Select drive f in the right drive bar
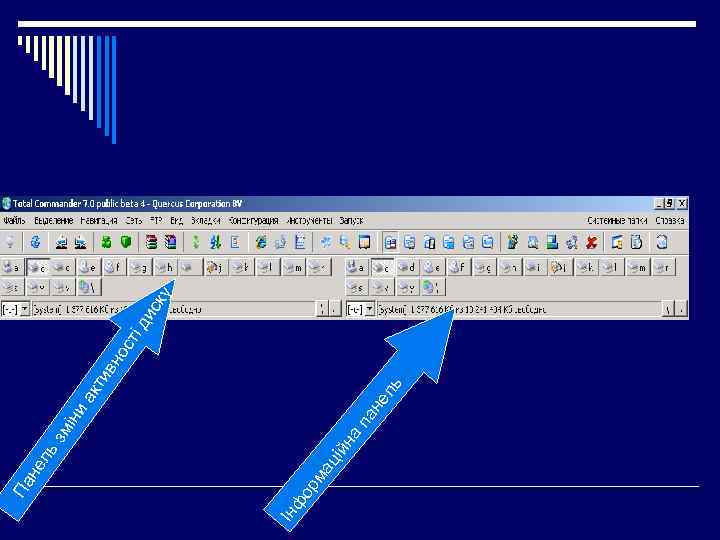Image resolution: width=720 pixels, height=540 pixels. click(x=457, y=267)
